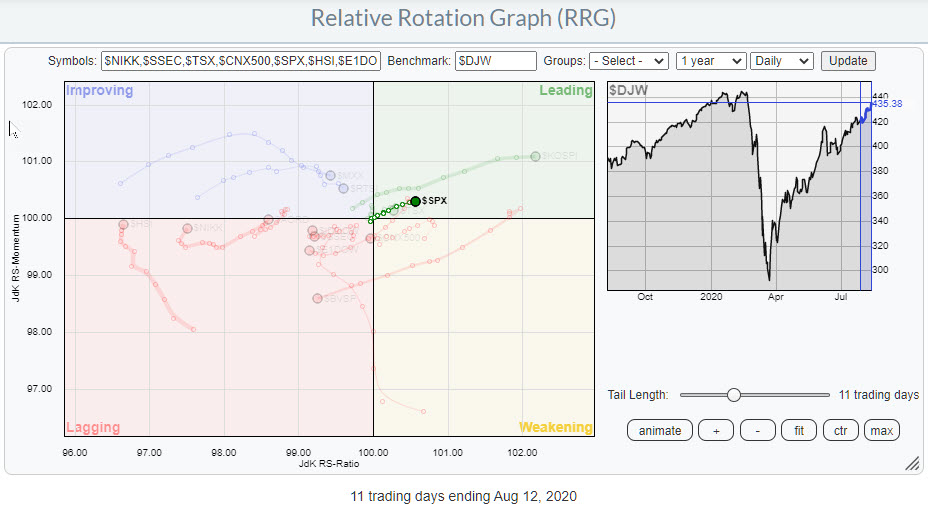Click the max button
This screenshot has height=506, width=928.
881,431
